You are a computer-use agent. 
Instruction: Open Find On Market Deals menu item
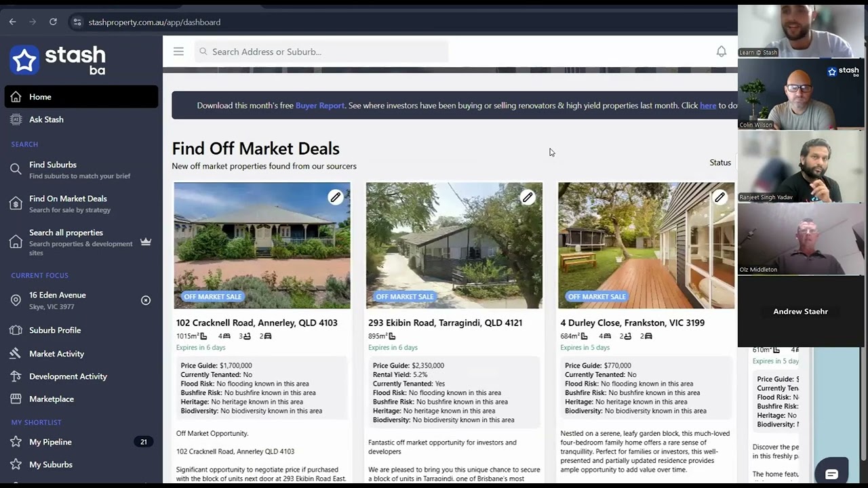(x=81, y=203)
